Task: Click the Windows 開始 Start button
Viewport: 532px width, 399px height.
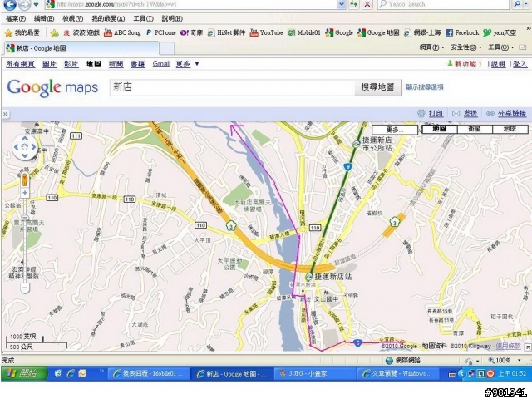Action: [24, 373]
